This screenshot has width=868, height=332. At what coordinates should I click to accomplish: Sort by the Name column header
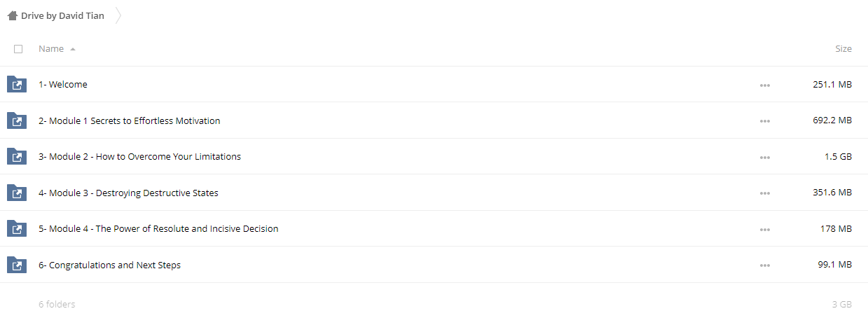[x=51, y=49]
